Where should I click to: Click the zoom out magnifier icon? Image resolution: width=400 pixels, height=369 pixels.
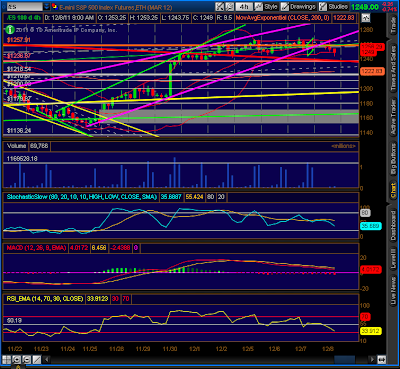26,360
